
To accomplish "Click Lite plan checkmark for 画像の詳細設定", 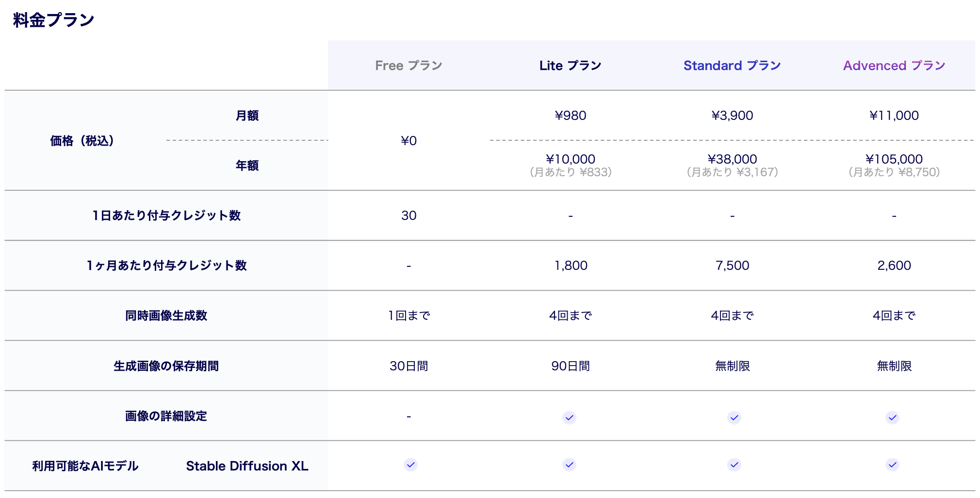I will coord(570,417).
